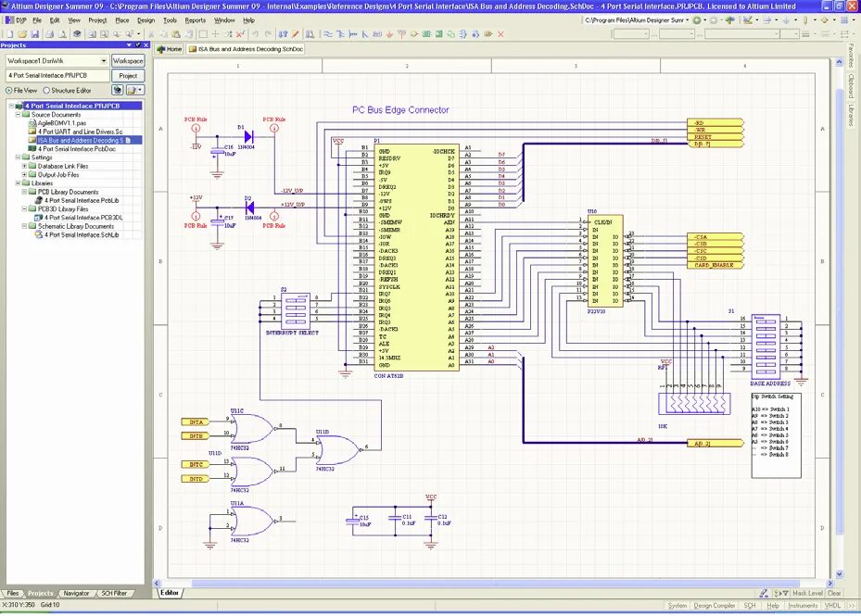
Task: Click the Save document toolbar icon
Action: pyautogui.click(x=34, y=34)
